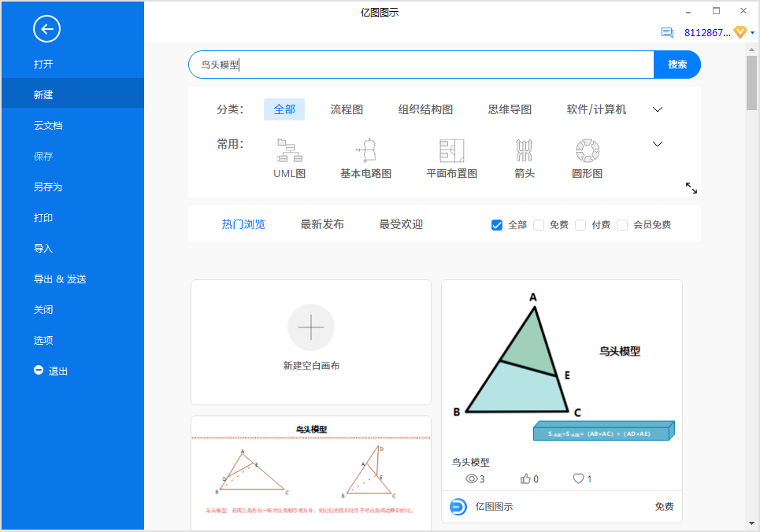Viewport: 760px width, 532px height.
Task: Click the 8112867 account name link
Action: pos(707,33)
